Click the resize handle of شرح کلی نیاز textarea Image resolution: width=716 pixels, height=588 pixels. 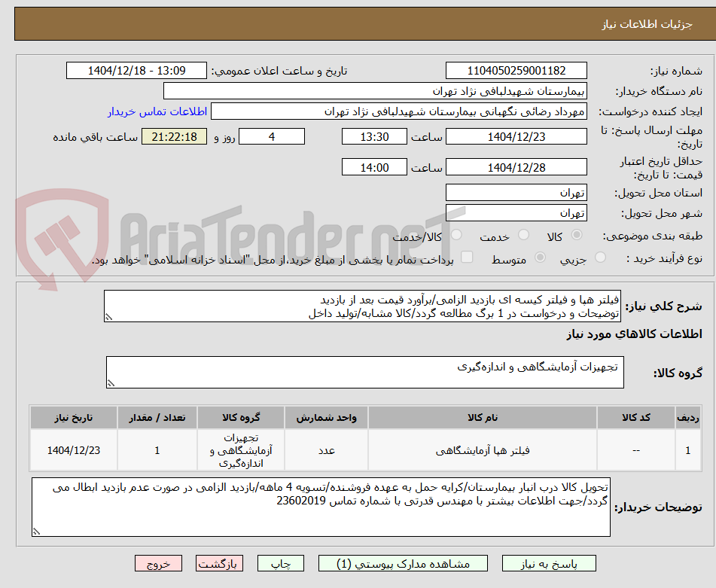[108, 317]
